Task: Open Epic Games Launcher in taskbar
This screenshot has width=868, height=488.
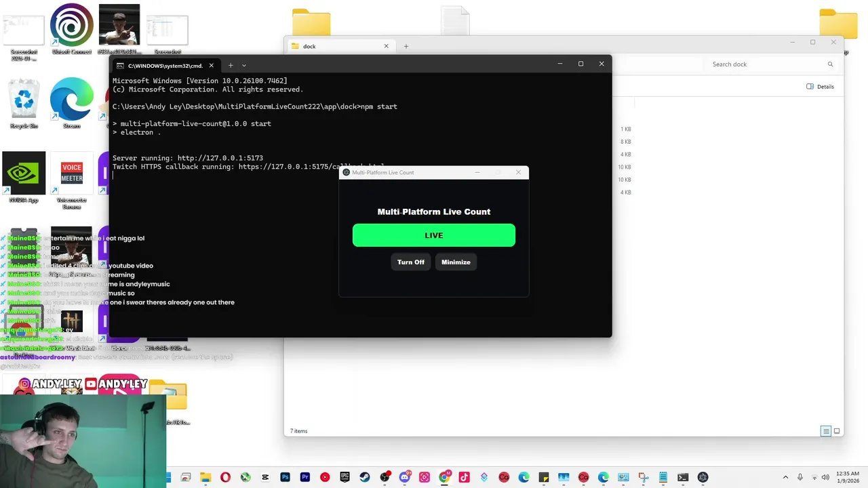Action: pos(344,477)
